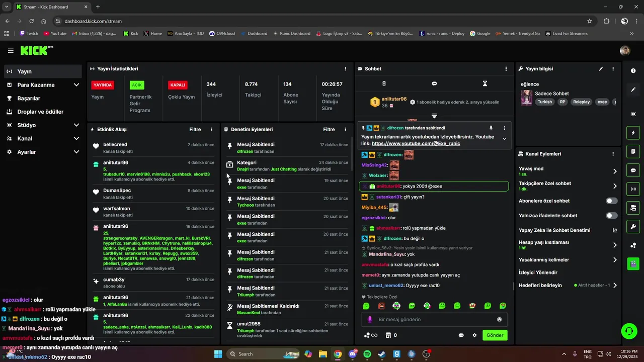This screenshot has width=644, height=362.
Task: Open the hamburger menu beside the Kick logo
Action: click(x=11, y=51)
